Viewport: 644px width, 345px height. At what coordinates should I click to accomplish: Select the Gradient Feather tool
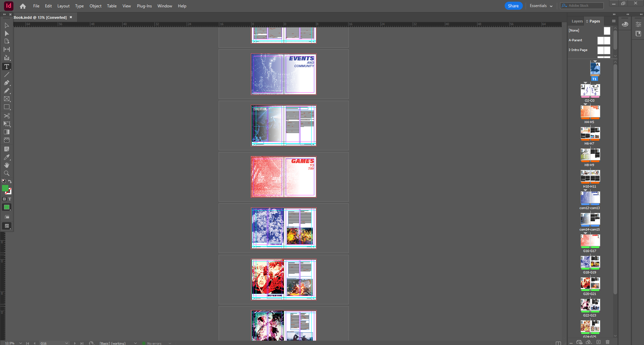pos(6,140)
